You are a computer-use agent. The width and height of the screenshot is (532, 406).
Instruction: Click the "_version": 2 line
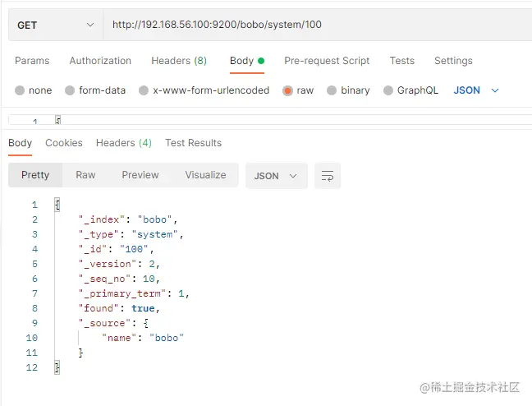[x=119, y=264]
